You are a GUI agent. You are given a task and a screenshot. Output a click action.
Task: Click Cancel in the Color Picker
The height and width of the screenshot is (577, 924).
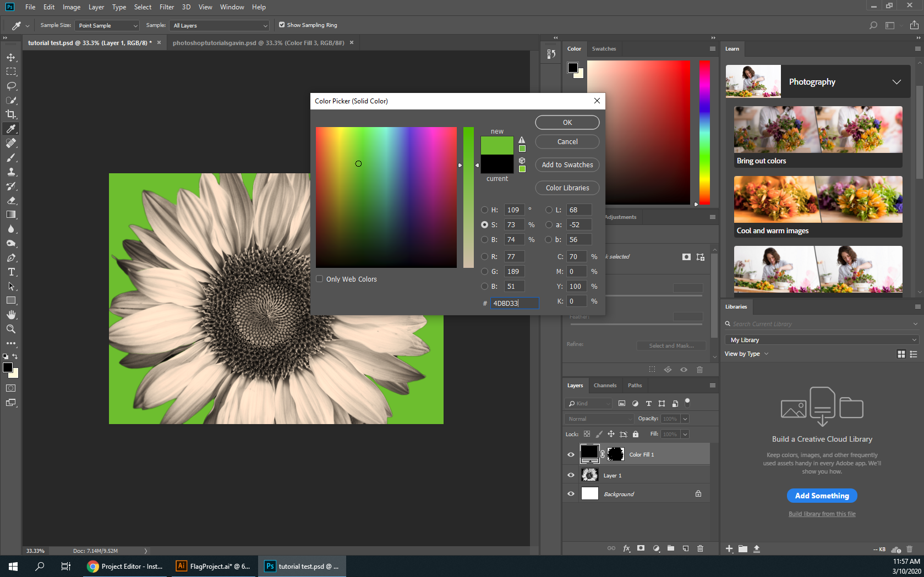pos(567,141)
